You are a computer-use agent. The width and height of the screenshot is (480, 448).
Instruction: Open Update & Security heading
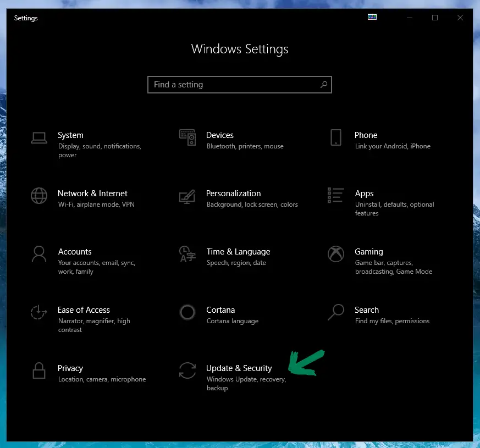point(239,368)
